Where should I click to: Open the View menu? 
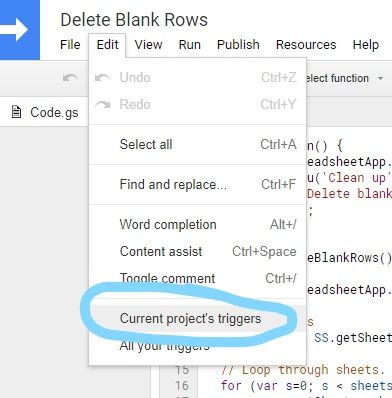coord(148,45)
